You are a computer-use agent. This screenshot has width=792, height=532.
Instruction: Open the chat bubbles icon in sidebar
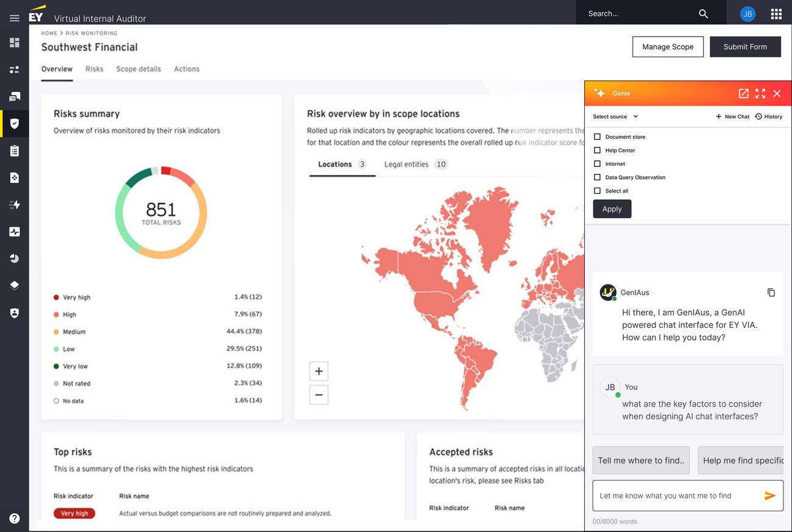click(15, 96)
